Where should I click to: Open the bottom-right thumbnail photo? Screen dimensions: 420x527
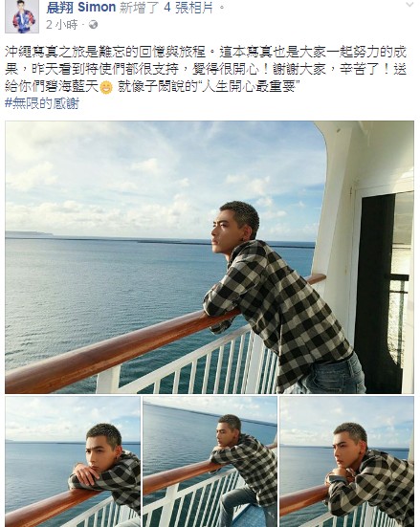click(x=346, y=461)
